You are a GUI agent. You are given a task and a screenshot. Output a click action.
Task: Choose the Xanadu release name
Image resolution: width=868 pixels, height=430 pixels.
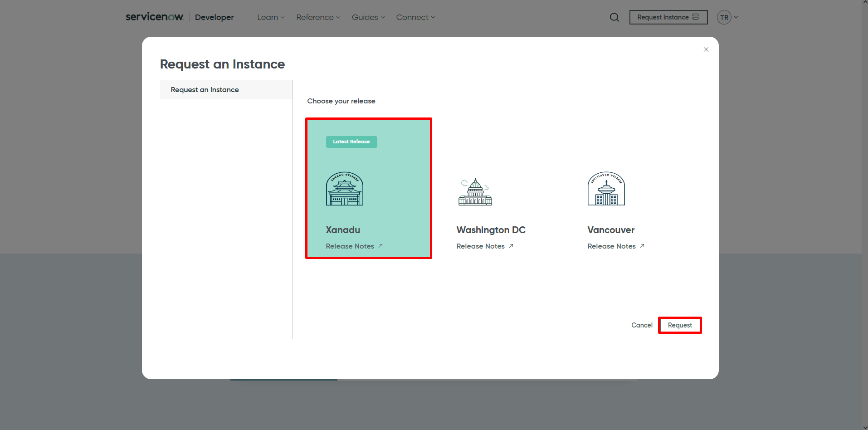click(x=343, y=230)
